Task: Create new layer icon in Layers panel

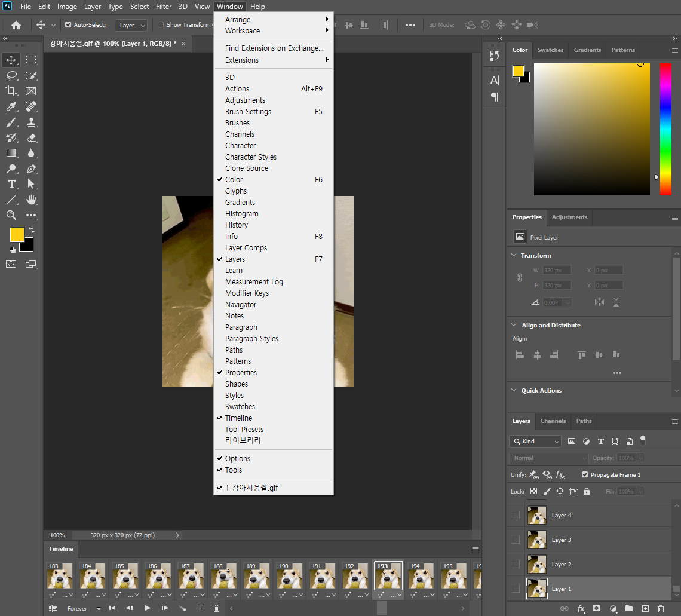Action: click(645, 609)
